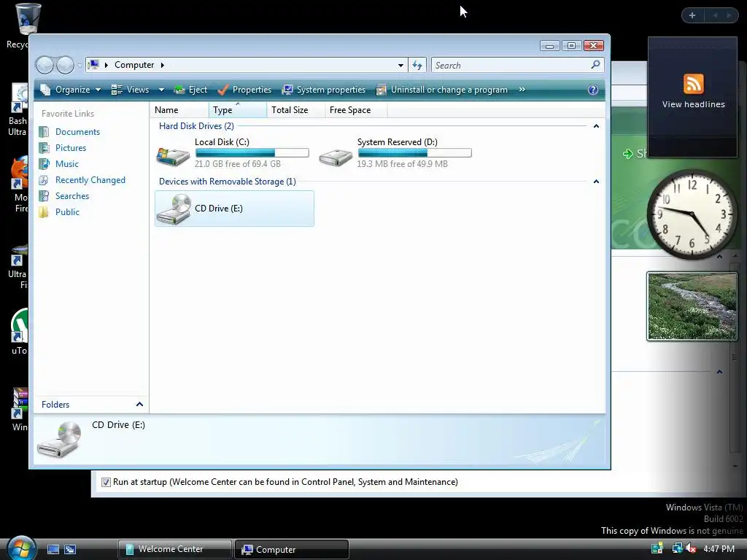Image resolution: width=747 pixels, height=560 pixels.
Task: Click the Back navigation arrow button
Action: point(44,65)
